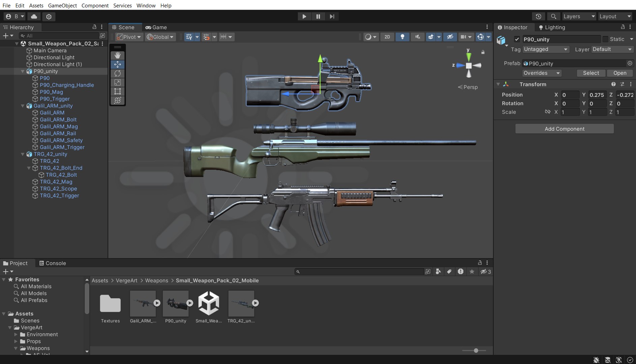Viewport: 636px width, 364px height.
Task: Open the Window menu
Action: (146, 5)
